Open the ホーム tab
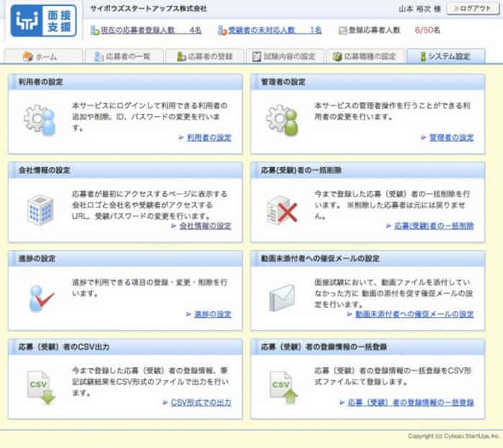 (x=40, y=56)
